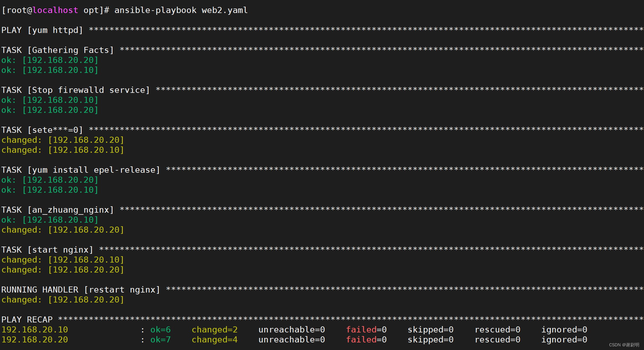
Task: Click changed 192.168.20.10 under sete task
Action: [x=63, y=150]
